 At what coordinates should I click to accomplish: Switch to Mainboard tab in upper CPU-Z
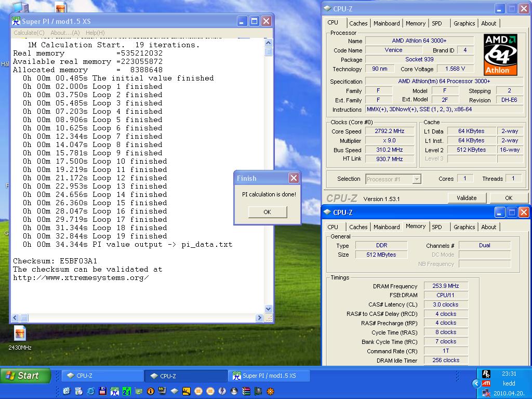(387, 23)
